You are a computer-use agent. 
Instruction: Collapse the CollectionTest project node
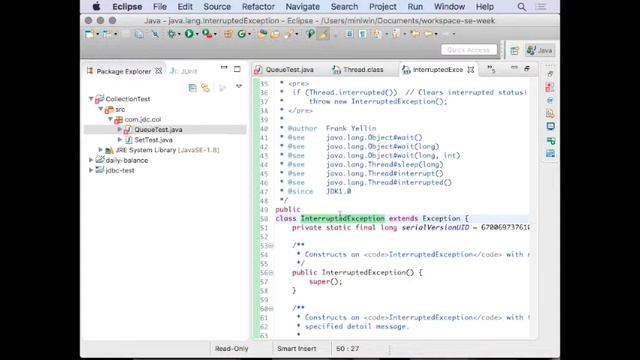pos(91,99)
